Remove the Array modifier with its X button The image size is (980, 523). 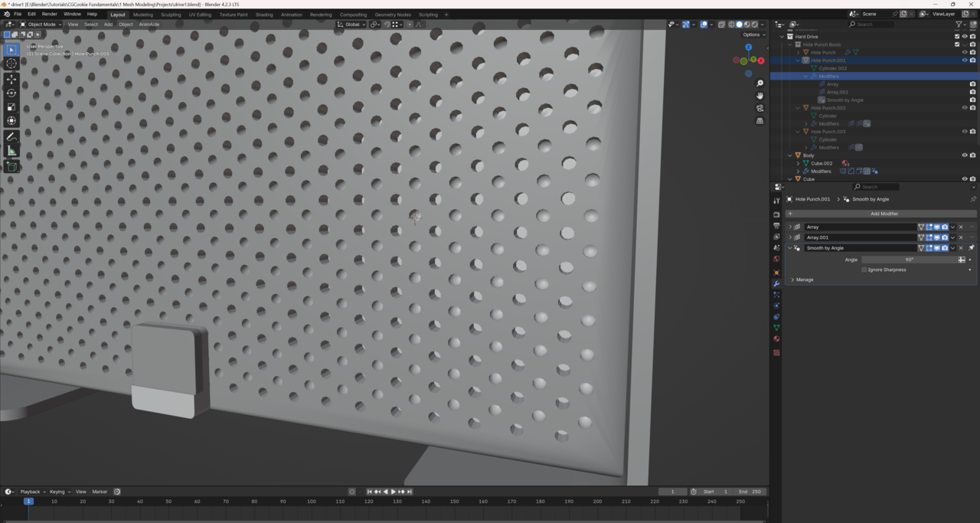point(962,227)
